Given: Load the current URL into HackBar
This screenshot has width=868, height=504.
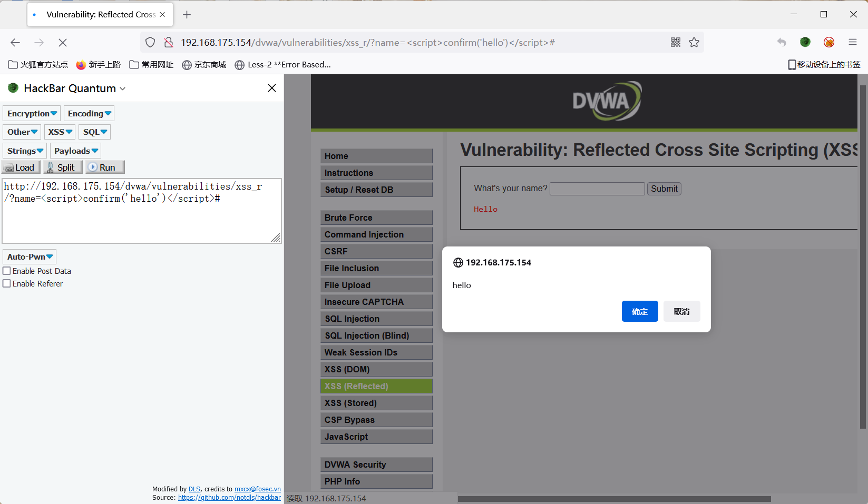Looking at the screenshot, I should pyautogui.click(x=21, y=167).
